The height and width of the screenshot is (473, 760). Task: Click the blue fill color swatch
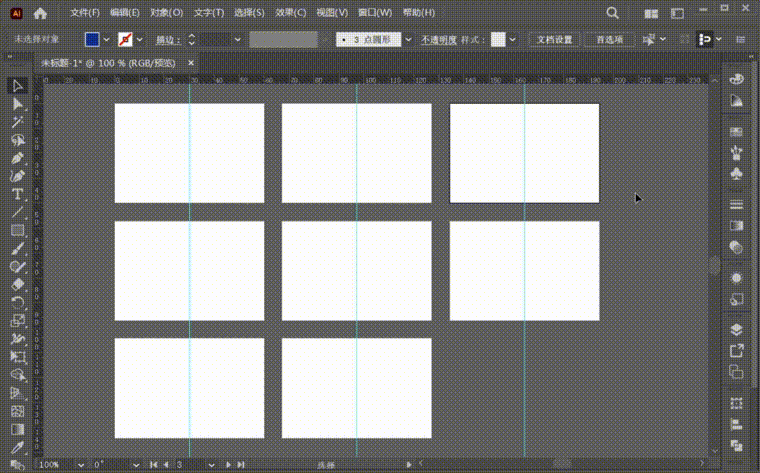coord(92,39)
